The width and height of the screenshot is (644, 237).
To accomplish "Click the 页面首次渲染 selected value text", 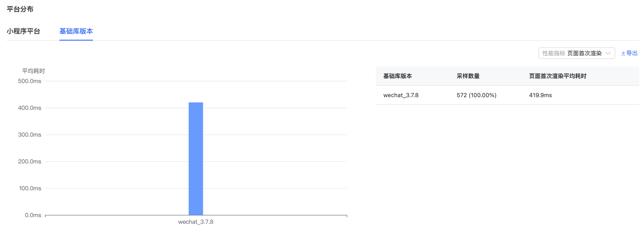I will pos(584,53).
